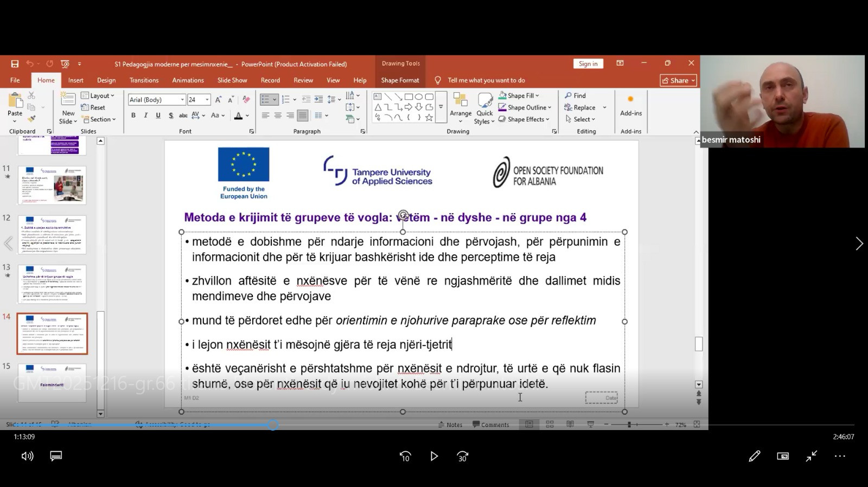Image resolution: width=868 pixels, height=487 pixels.
Task: Expand the Select dropdown in Editing
Action: coord(580,119)
